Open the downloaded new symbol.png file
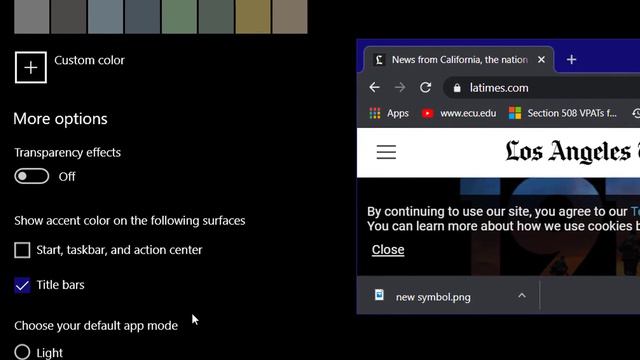This screenshot has width=640, height=360. 423,297
